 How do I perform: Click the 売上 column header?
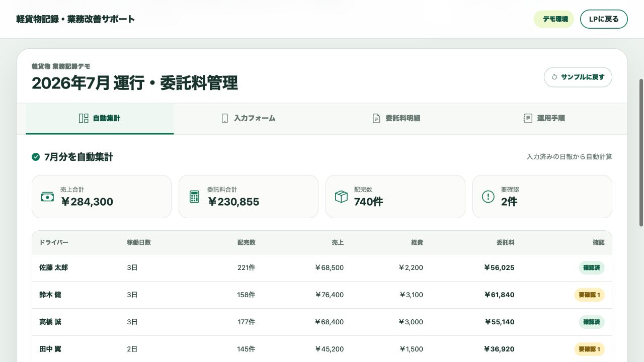point(338,242)
